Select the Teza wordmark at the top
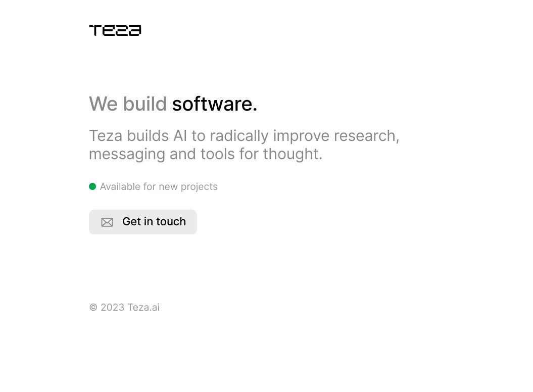 [115, 30]
